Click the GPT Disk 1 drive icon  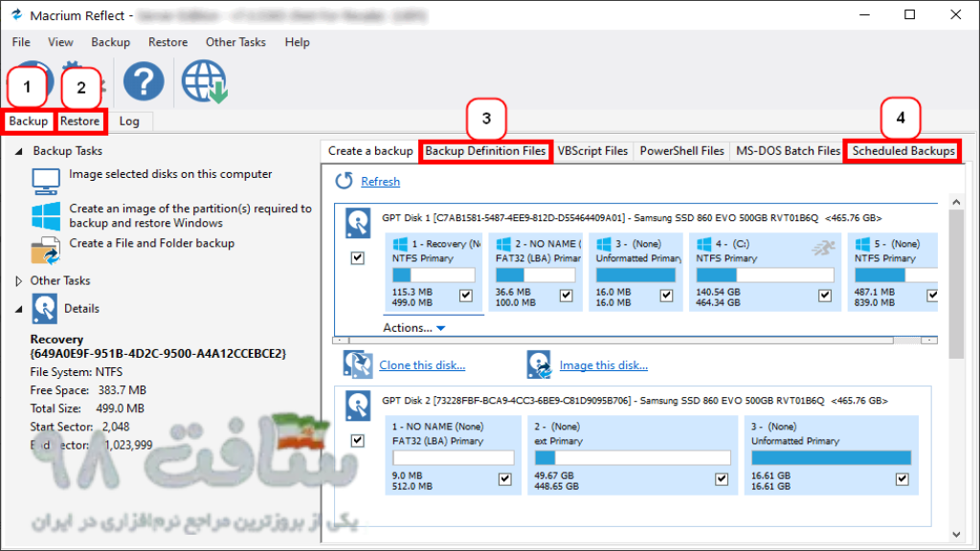point(358,223)
